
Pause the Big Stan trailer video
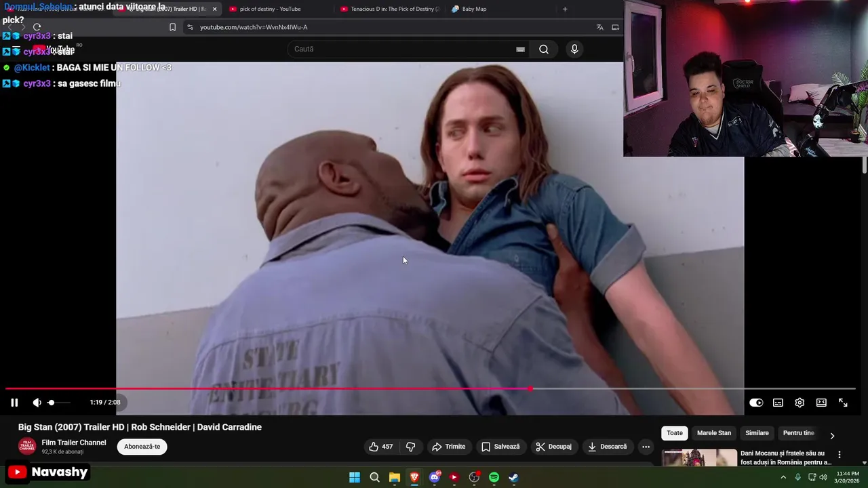(x=14, y=403)
